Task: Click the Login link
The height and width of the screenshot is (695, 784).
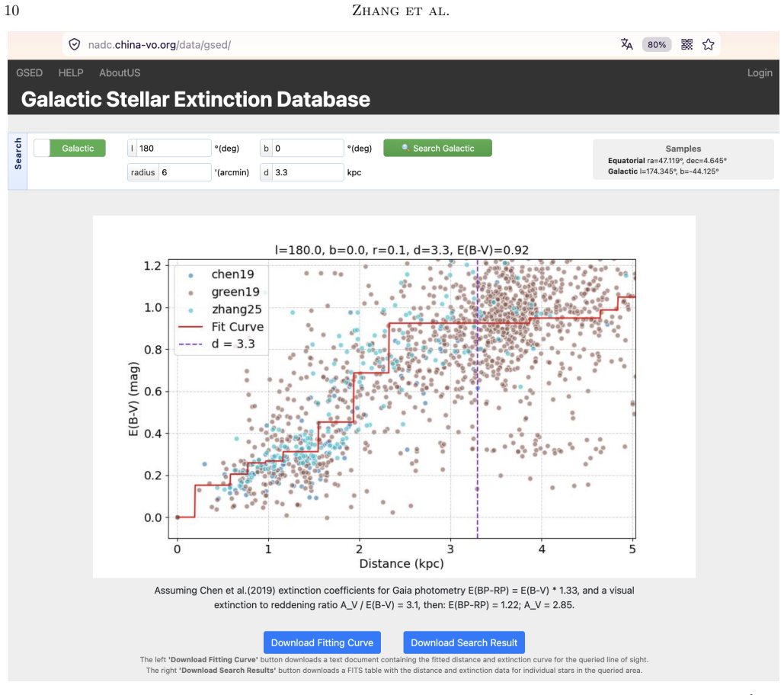Action: pyautogui.click(x=760, y=73)
